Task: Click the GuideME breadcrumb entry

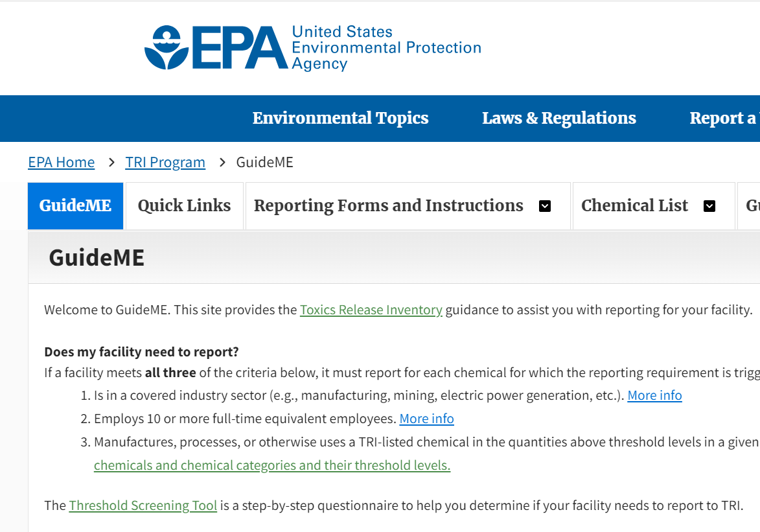Action: click(264, 162)
